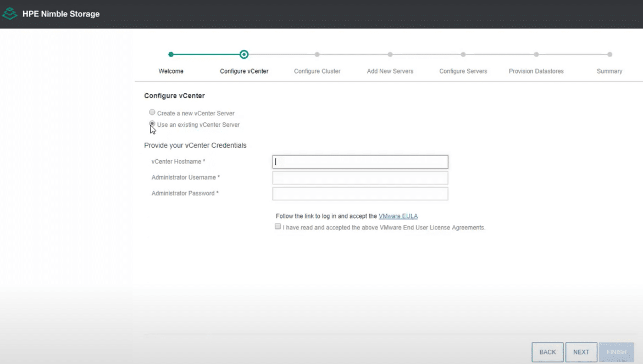Go back with the BACK button
Screen dimensions: 643x364
tap(547, 352)
